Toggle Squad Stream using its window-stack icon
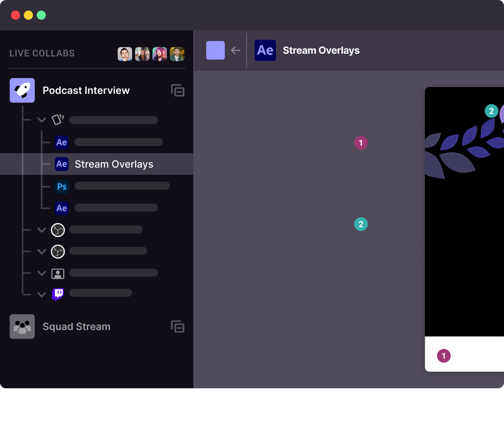Viewport: 504px width, 422px height. 177,327
